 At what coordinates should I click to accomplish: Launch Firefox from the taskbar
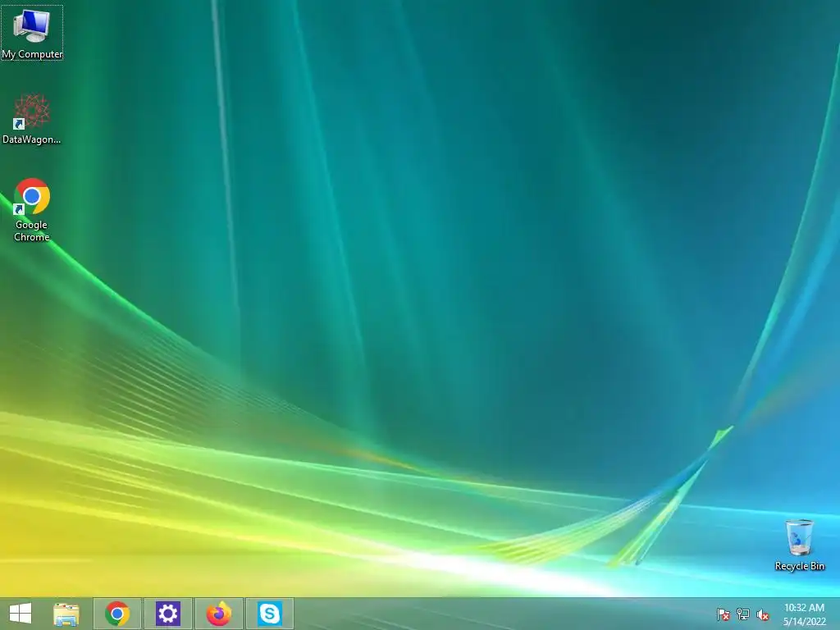pos(218,614)
